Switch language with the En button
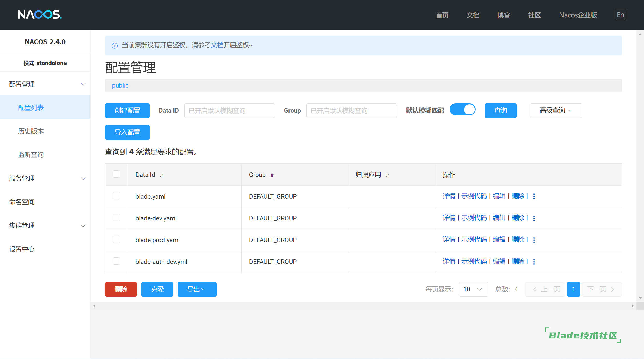 pyautogui.click(x=620, y=15)
